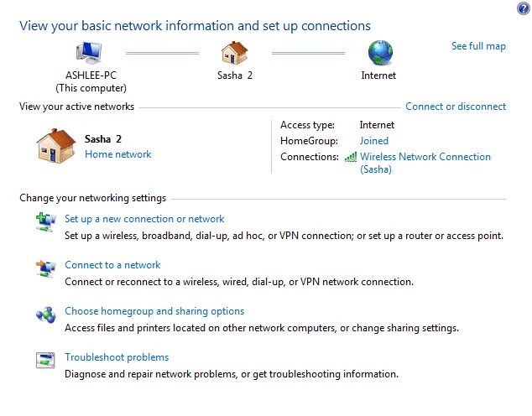Click the homegroup sharing spheres icon
This screenshot has height=416, width=532.
point(46,315)
